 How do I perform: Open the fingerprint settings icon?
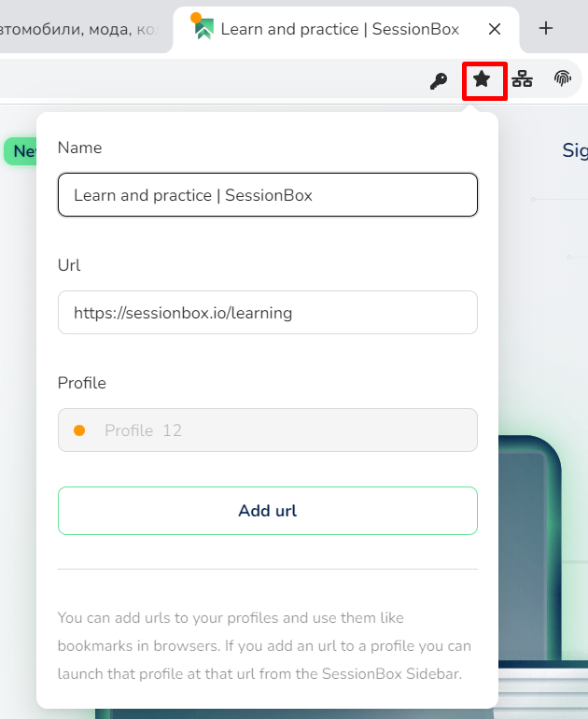pos(563,78)
